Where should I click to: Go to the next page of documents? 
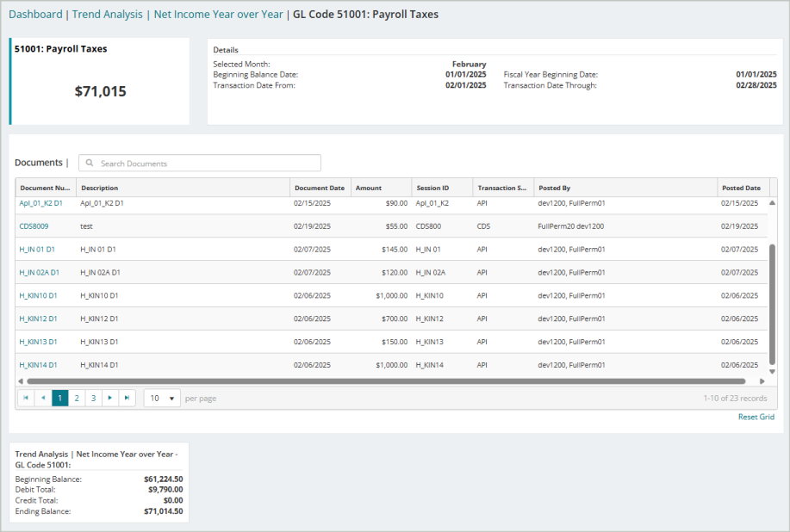coord(109,398)
